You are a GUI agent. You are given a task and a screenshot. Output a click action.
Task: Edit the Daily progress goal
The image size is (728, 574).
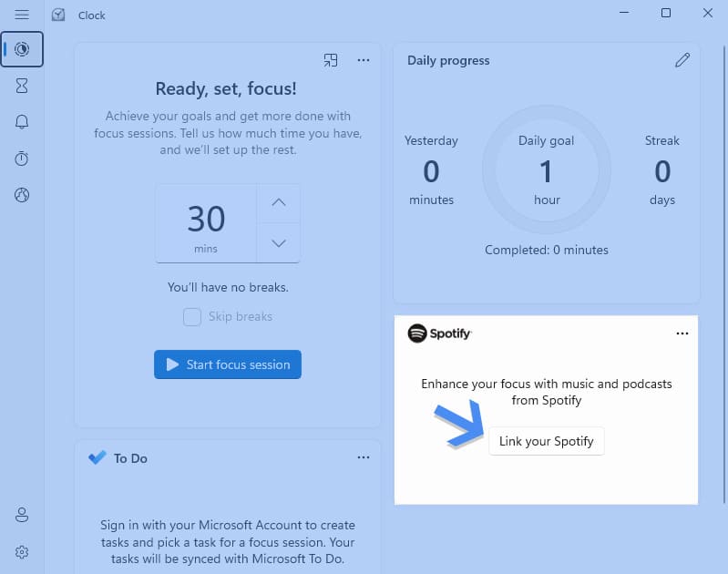pos(682,60)
